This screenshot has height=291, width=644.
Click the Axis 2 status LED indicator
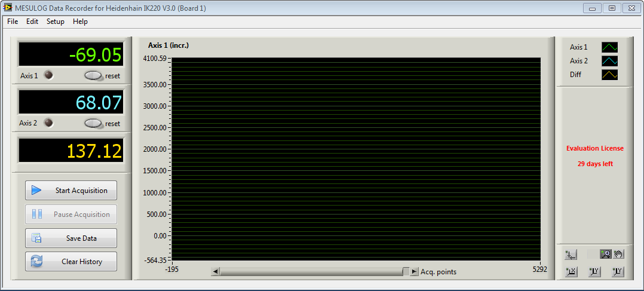(48, 122)
